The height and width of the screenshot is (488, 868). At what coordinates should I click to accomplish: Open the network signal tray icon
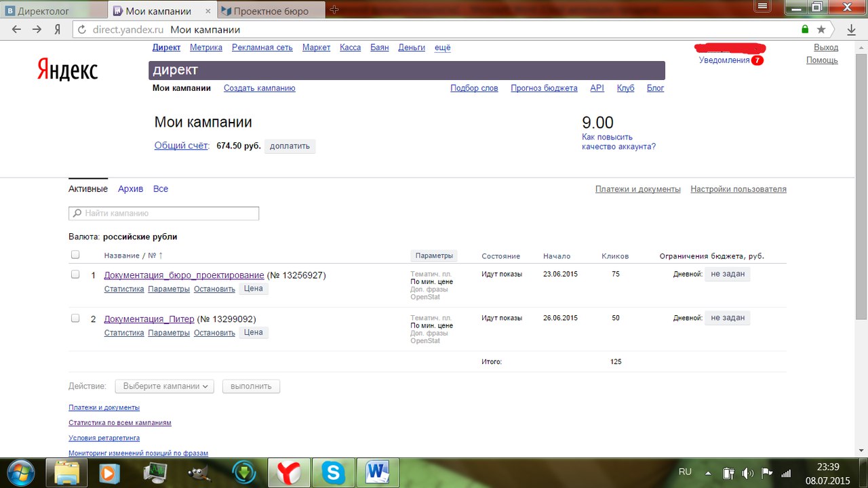point(787,473)
